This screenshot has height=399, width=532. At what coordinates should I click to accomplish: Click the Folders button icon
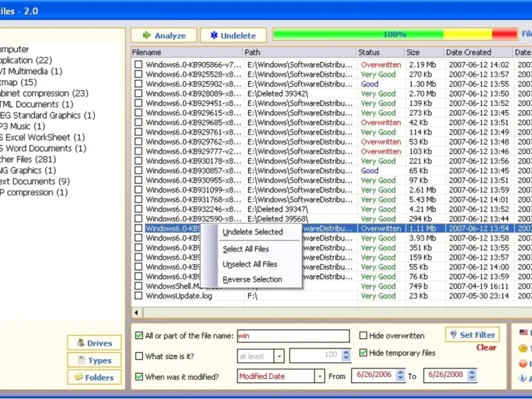tap(78, 376)
